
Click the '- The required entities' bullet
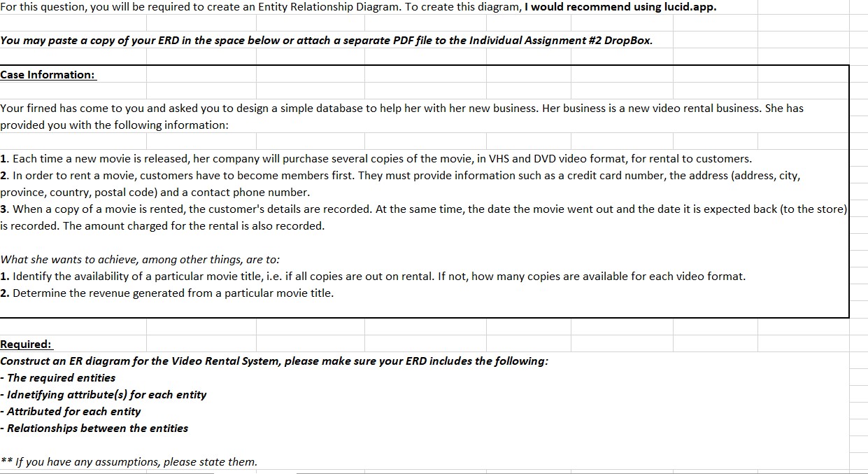(x=58, y=378)
